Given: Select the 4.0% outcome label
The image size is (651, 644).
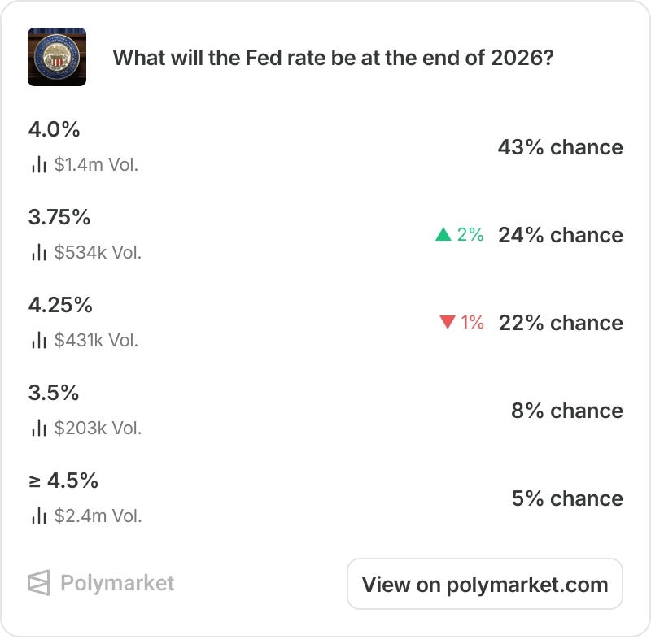Looking at the screenshot, I should click(x=54, y=129).
